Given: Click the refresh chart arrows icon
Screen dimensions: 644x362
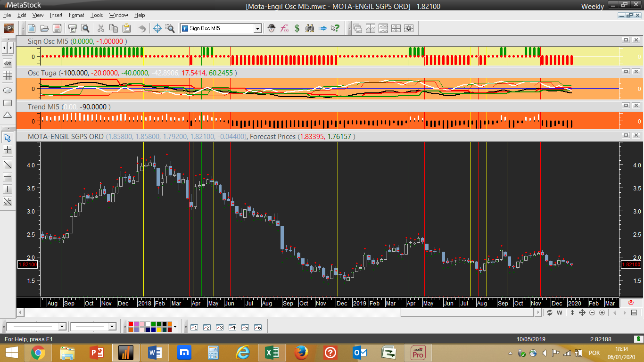Looking at the screenshot, I should pyautogui.click(x=550, y=313).
